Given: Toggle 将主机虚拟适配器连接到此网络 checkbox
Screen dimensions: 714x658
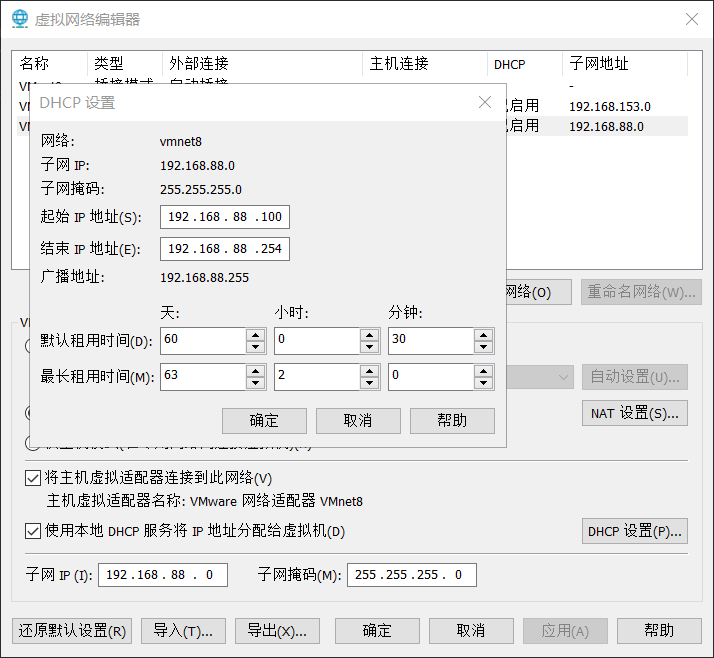Looking at the screenshot, I should 33,478.
